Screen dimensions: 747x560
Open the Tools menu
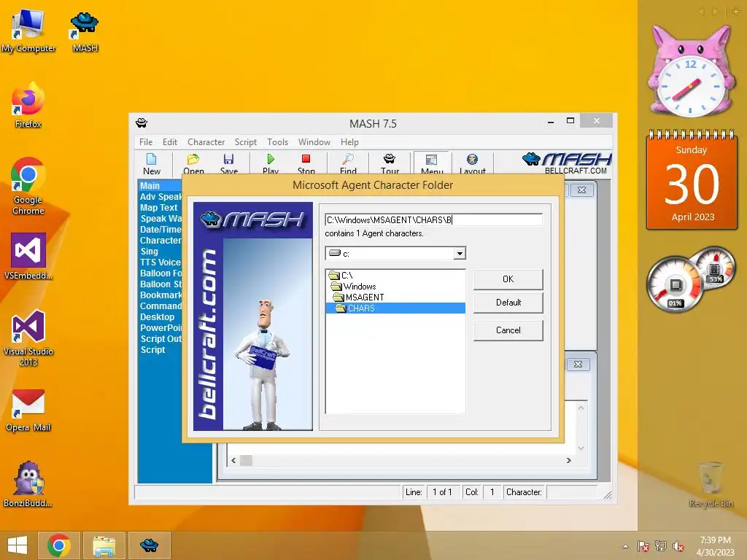click(277, 142)
